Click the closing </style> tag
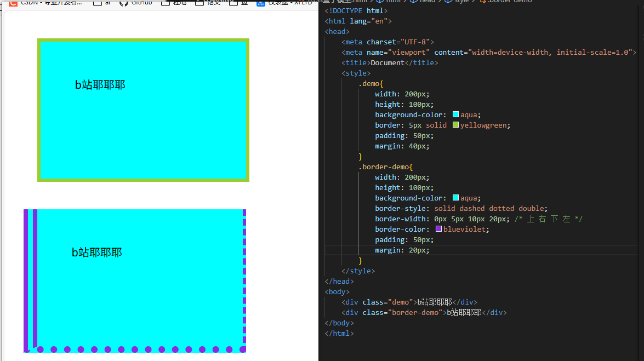The image size is (644, 361). pos(358,271)
